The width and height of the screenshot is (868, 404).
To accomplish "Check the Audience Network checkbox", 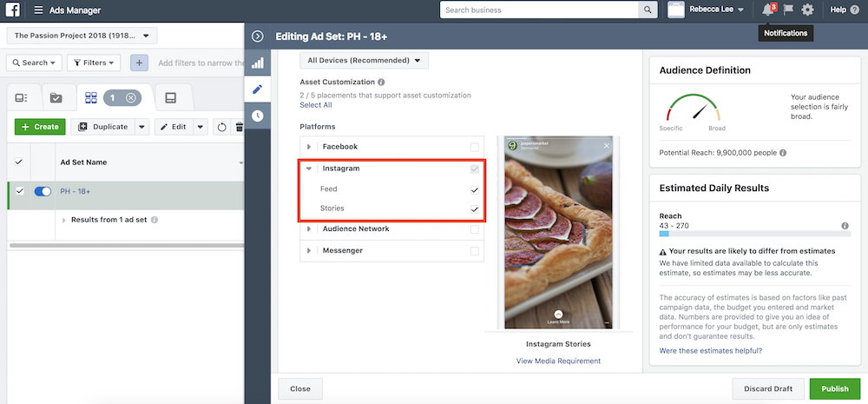I will coord(475,228).
